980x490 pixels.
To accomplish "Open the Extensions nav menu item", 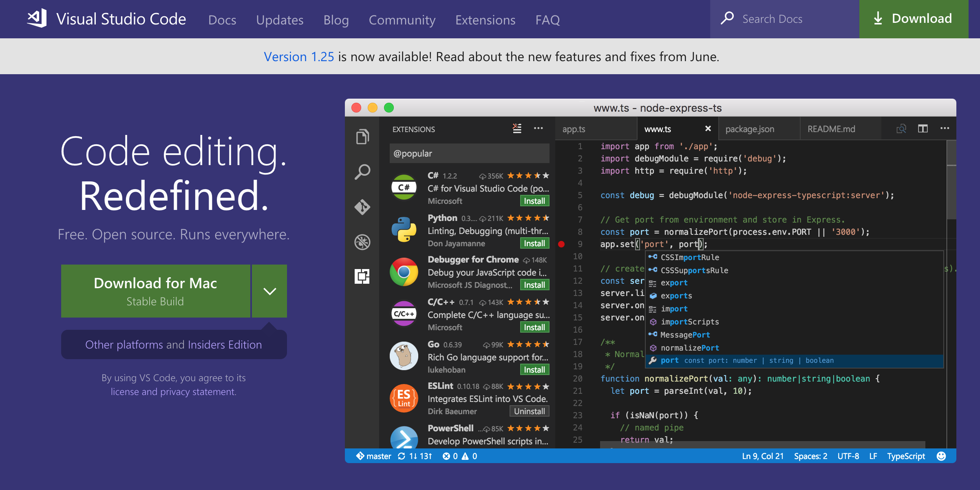I will click(485, 20).
